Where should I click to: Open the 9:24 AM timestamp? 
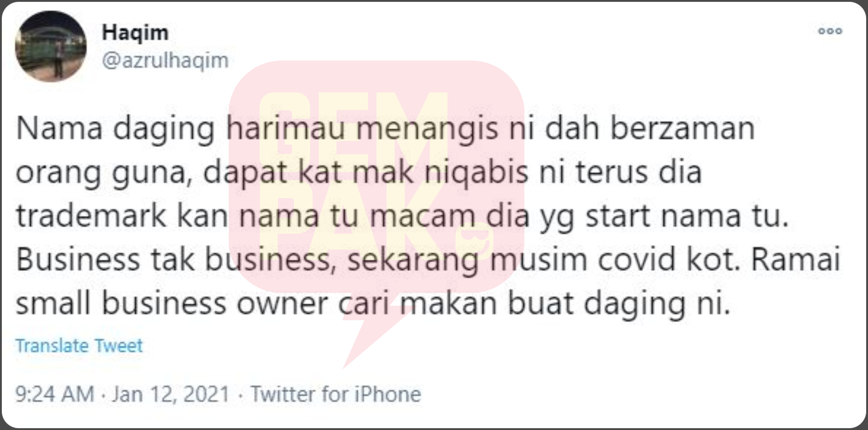click(55, 394)
